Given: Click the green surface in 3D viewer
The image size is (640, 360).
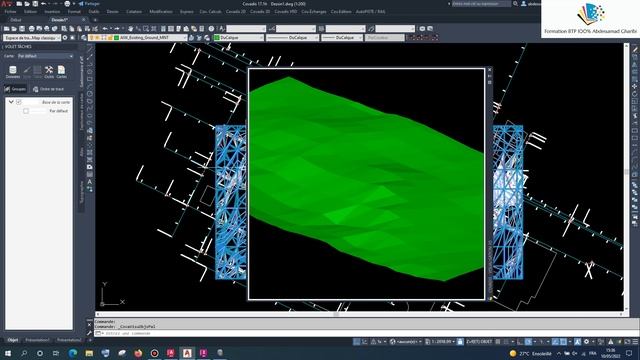Looking at the screenshot, I should click(367, 180).
